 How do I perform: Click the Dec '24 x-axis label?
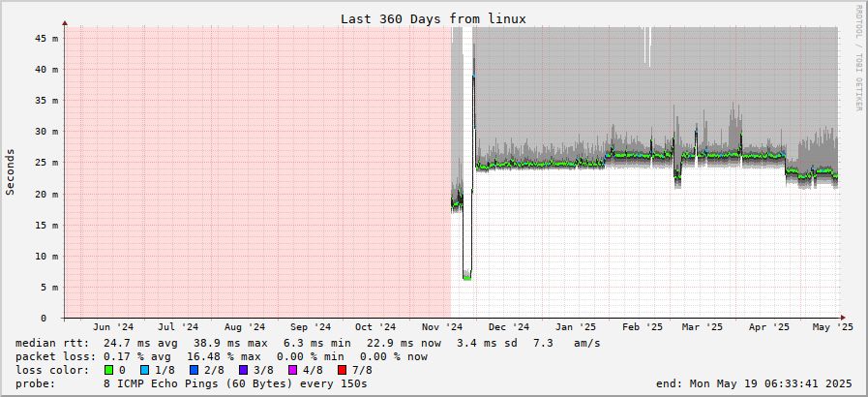pos(510,327)
